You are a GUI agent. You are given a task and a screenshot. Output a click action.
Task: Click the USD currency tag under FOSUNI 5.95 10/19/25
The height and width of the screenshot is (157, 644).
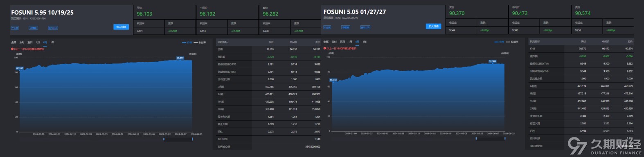click(x=53, y=28)
